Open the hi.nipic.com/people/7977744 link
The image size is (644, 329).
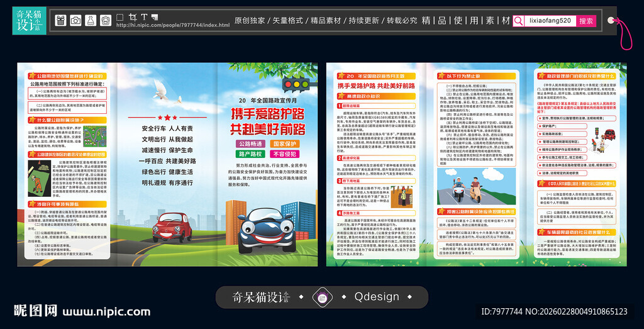(x=173, y=25)
